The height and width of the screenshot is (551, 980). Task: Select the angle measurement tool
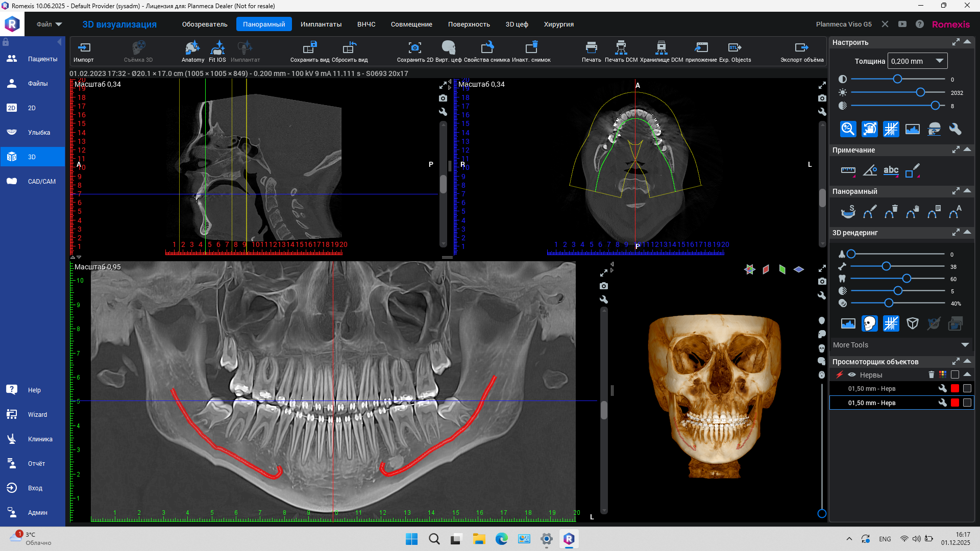click(870, 170)
